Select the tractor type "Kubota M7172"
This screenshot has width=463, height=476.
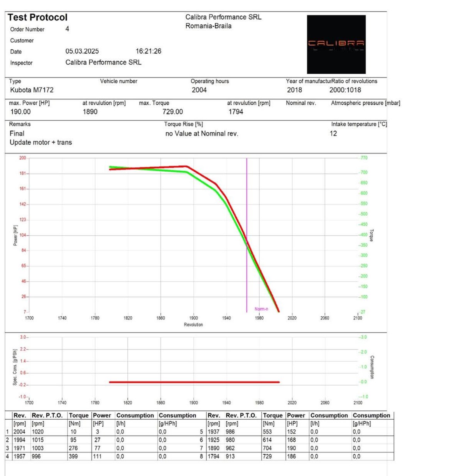32,90
